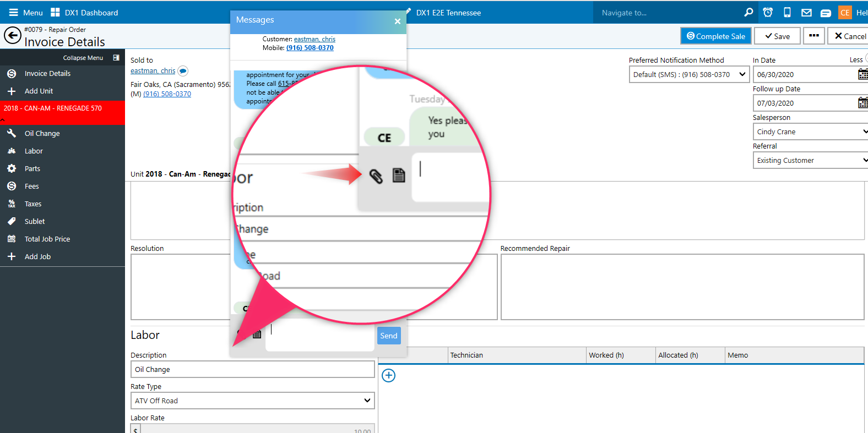Click the Collapse Menu icon
Screen dimensions: 868x433
tap(116, 57)
